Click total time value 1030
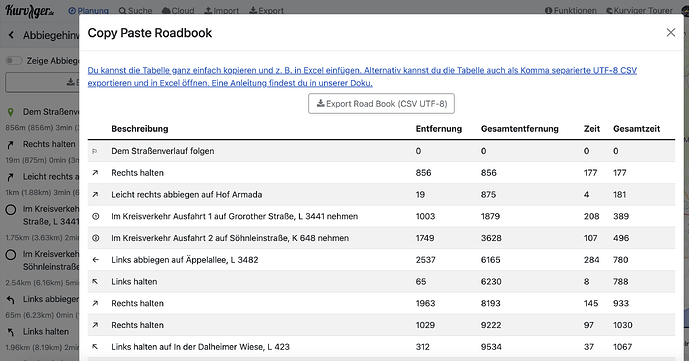 (x=623, y=325)
